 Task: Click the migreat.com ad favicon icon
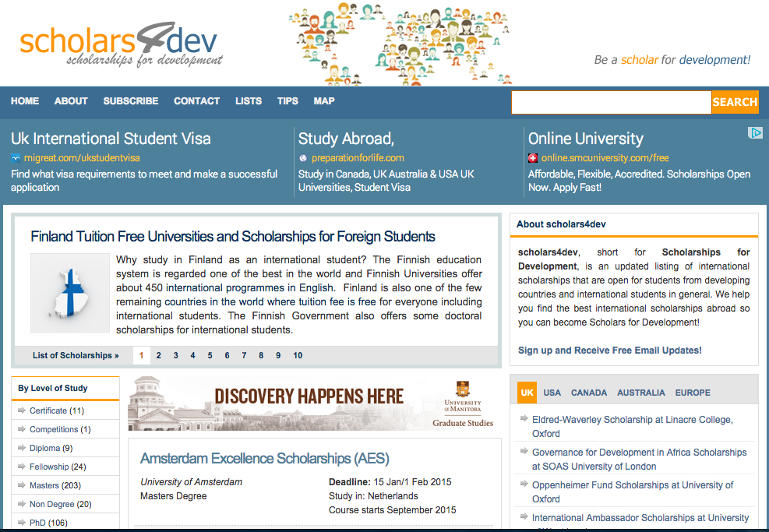pos(16,158)
